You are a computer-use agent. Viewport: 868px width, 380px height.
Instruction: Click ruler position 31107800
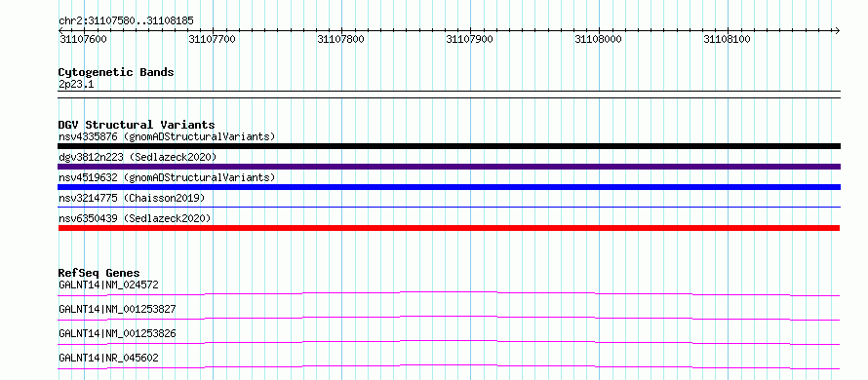tap(341, 39)
